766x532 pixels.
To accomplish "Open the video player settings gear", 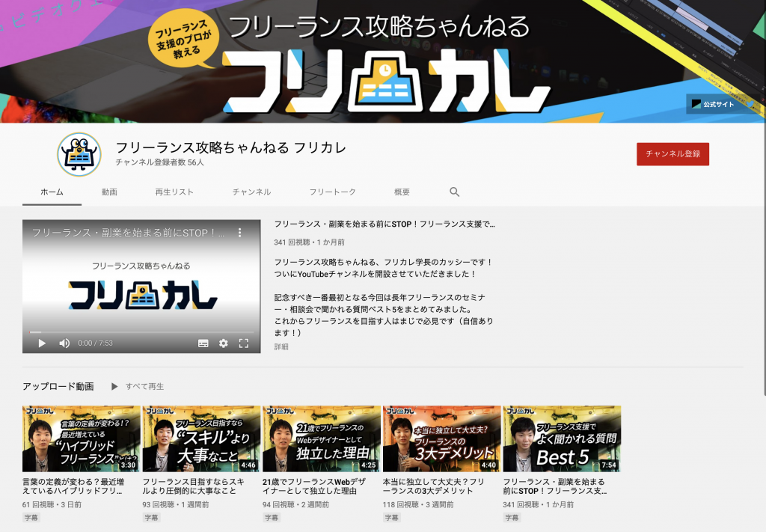I will tap(223, 343).
